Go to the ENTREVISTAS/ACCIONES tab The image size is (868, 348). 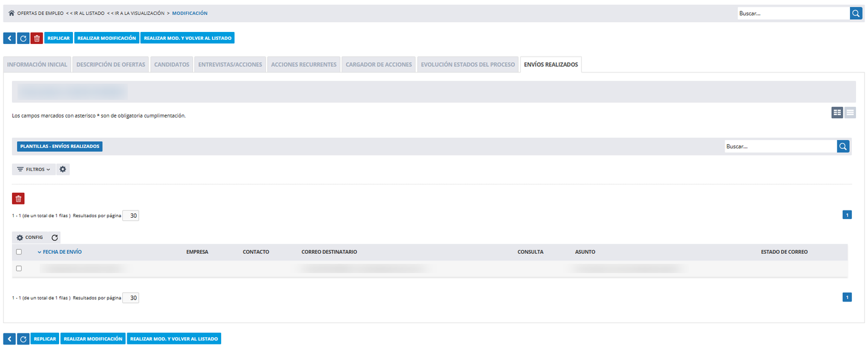[230, 65]
